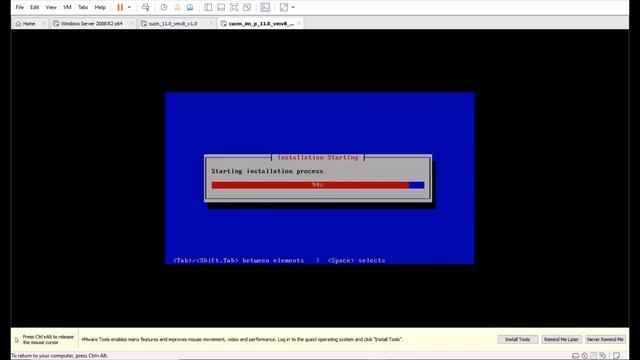Open the snapshot manager toolbar icon
The height and width of the screenshot is (360, 640).
click(x=190, y=7)
